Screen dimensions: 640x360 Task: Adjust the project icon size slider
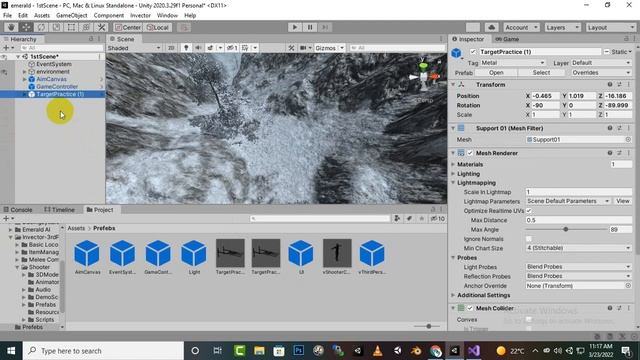tap(429, 326)
